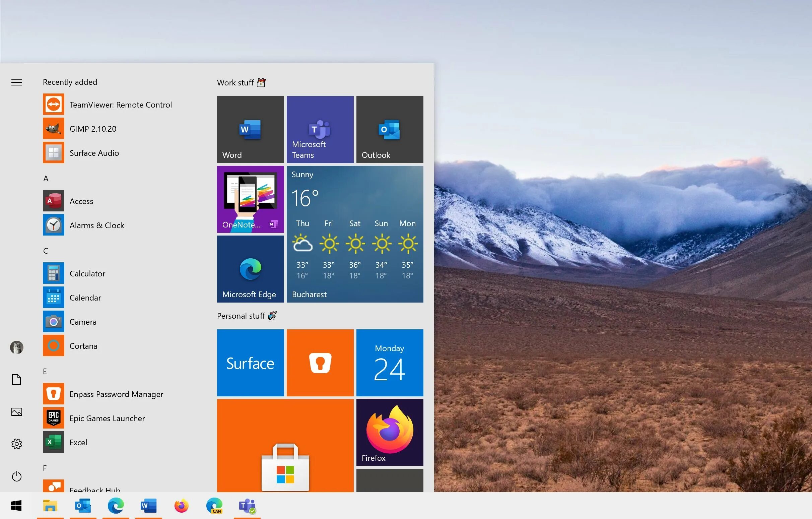The image size is (812, 519).
Task: Click the Windows Start button in the taskbar
Action: tap(16, 506)
